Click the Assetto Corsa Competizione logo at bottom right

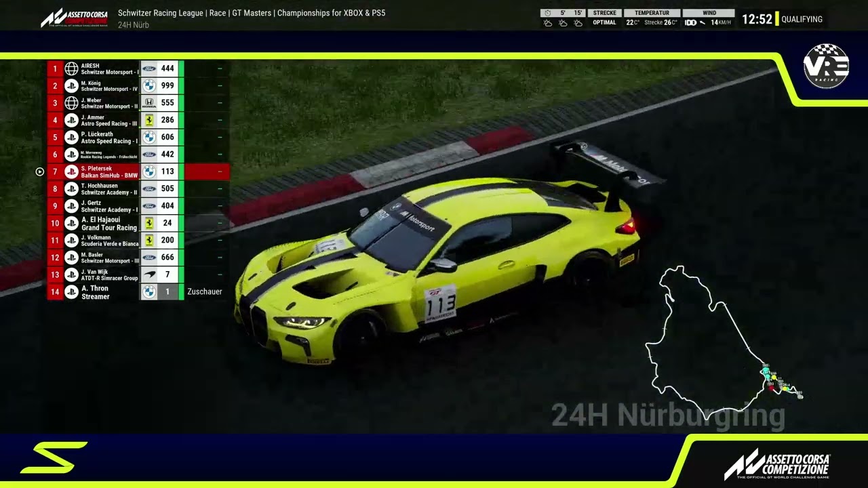tap(777, 464)
